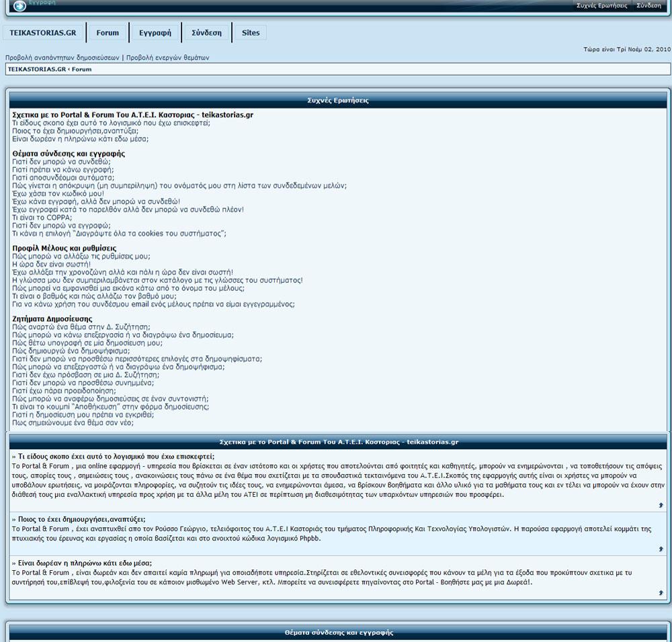Open the Sites tab
Viewport: 672px width, 642px height.
[251, 32]
